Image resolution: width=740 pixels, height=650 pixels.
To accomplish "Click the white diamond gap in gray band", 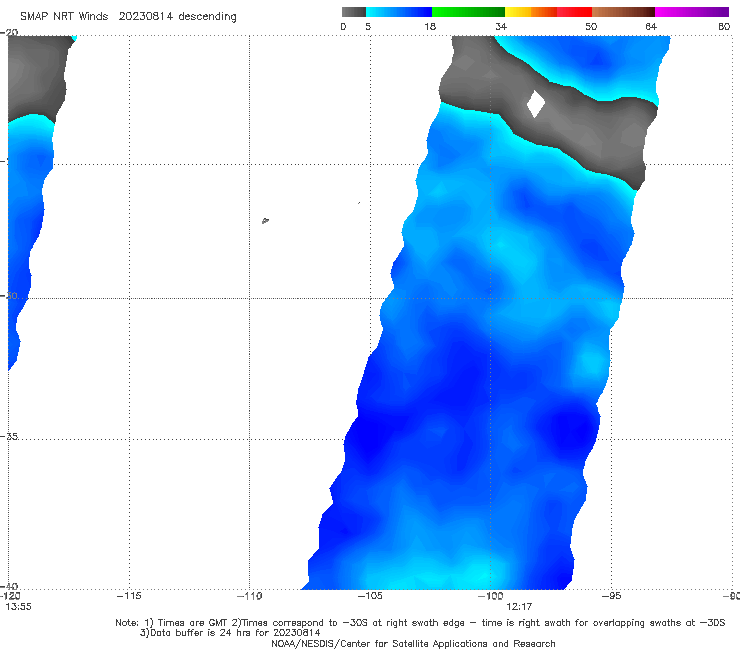I will [x=536, y=103].
